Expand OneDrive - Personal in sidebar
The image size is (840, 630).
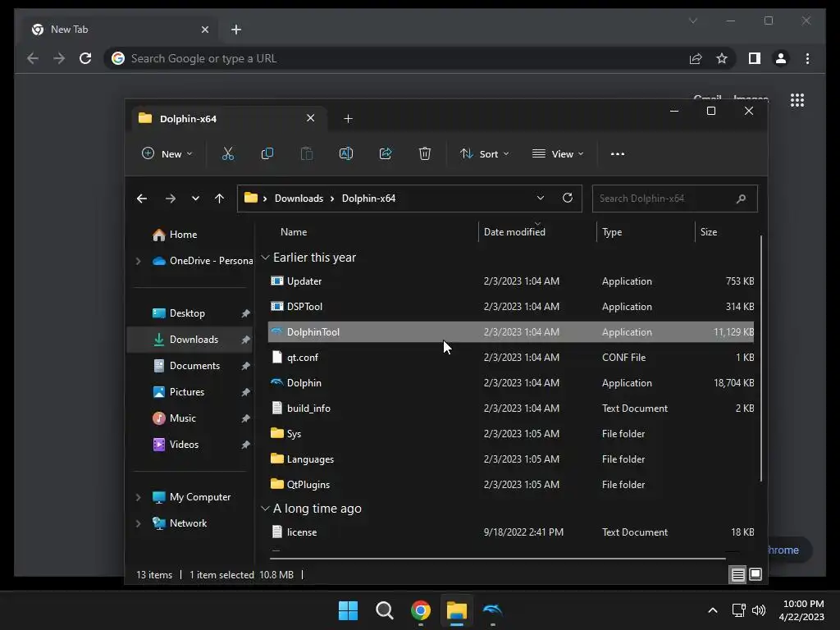tap(138, 261)
